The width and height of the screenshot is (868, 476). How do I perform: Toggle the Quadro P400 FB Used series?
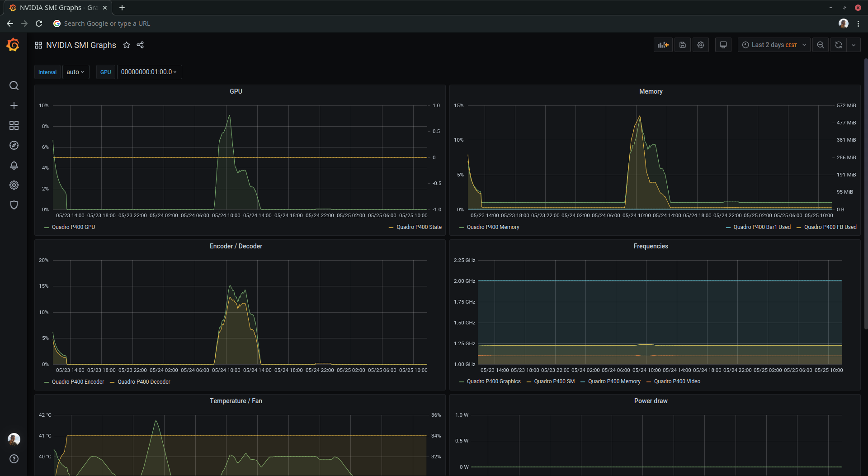[830, 227]
